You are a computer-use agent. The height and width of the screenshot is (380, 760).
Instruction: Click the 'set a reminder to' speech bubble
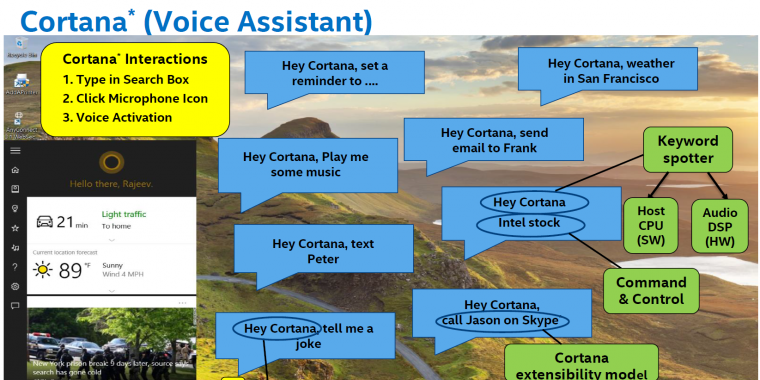[334, 73]
